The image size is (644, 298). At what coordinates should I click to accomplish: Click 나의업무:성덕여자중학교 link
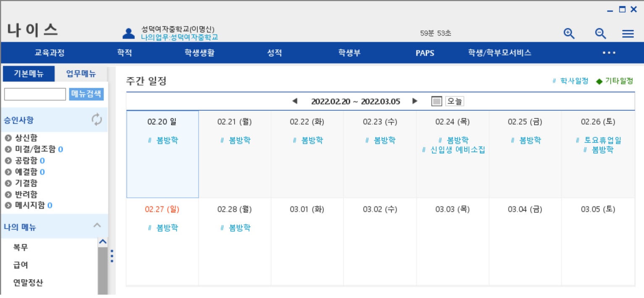pyautogui.click(x=179, y=37)
